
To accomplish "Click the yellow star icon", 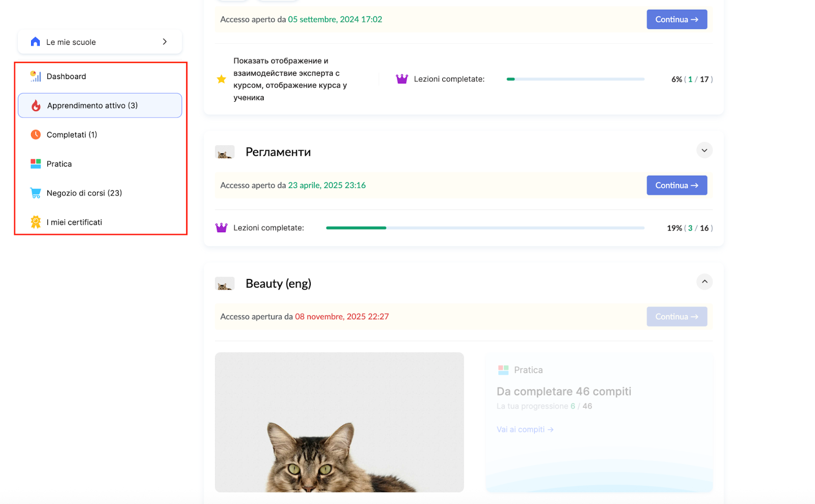I will [222, 79].
